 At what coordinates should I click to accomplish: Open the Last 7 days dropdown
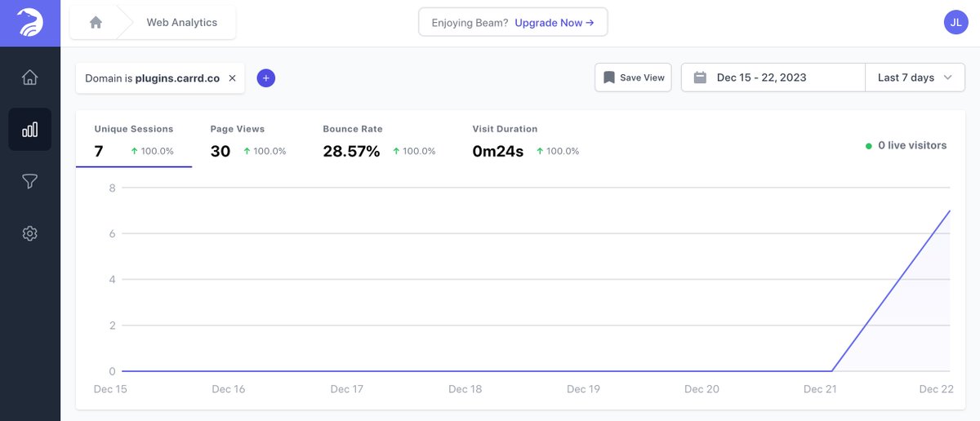915,78
